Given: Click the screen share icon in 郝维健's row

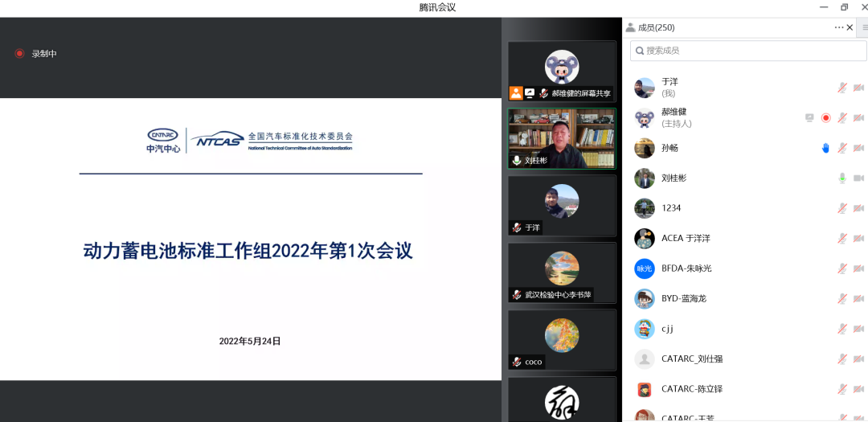Looking at the screenshot, I should 809,117.
